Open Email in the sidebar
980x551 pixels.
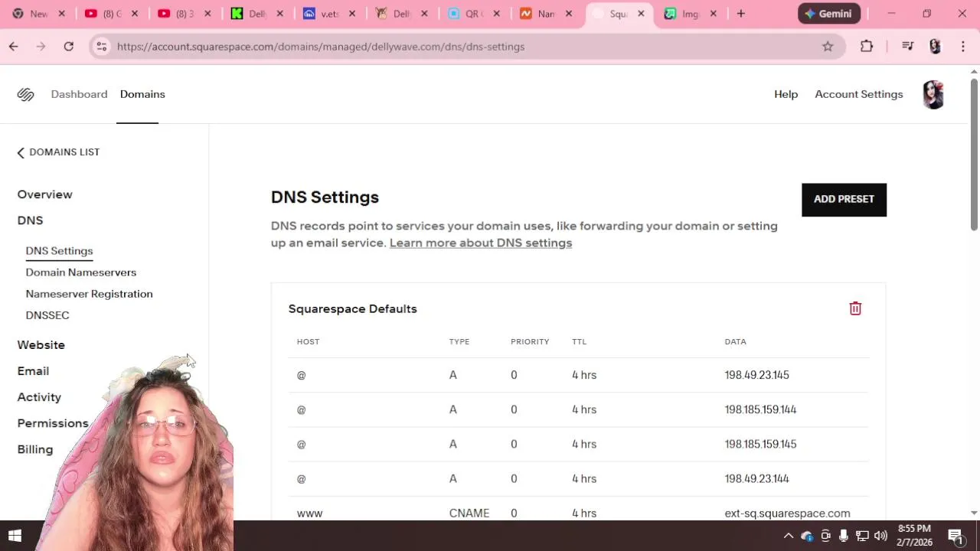(x=33, y=371)
